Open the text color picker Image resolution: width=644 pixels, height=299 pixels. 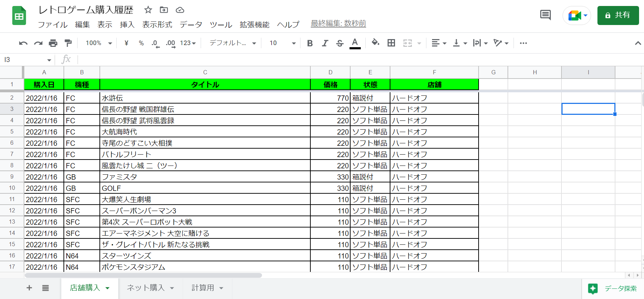tap(355, 43)
